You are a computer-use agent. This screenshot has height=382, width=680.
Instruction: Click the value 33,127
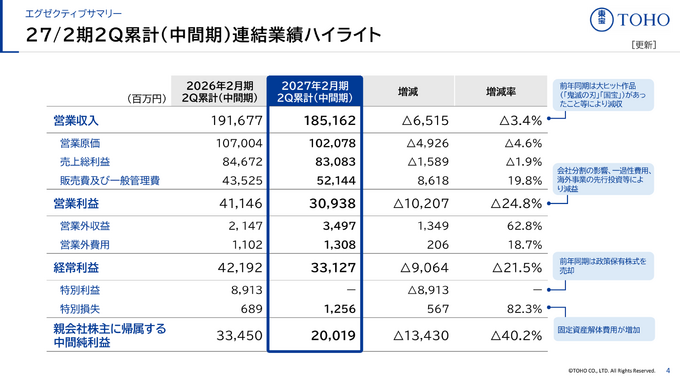point(333,268)
